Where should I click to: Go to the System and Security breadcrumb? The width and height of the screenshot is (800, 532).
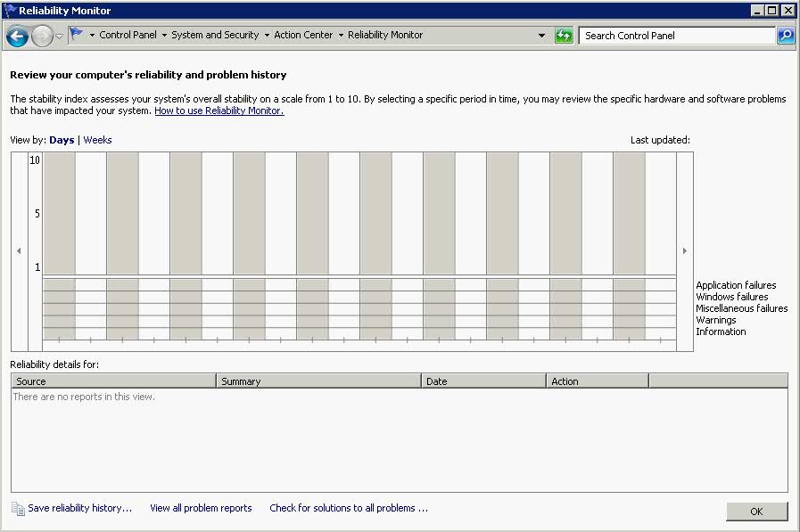click(215, 35)
